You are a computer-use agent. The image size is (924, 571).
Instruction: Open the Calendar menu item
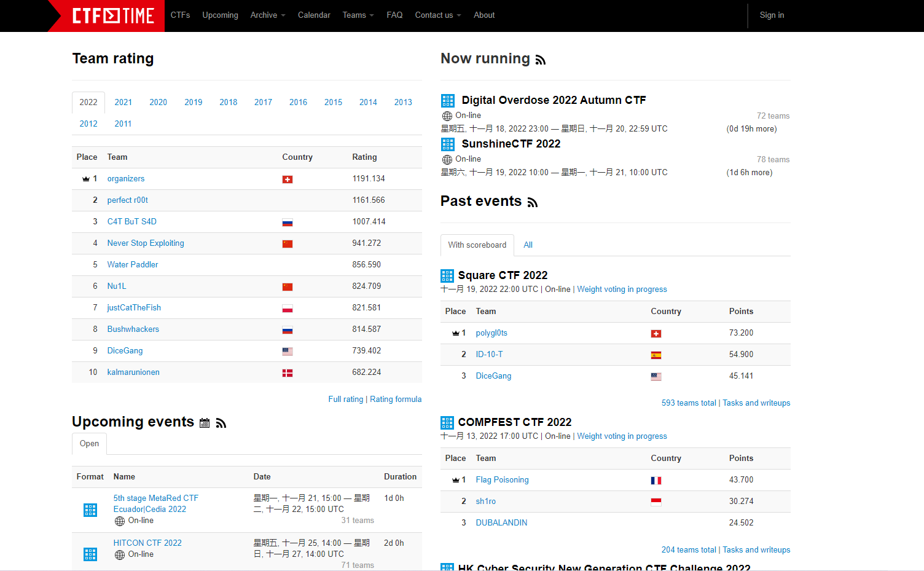point(314,15)
